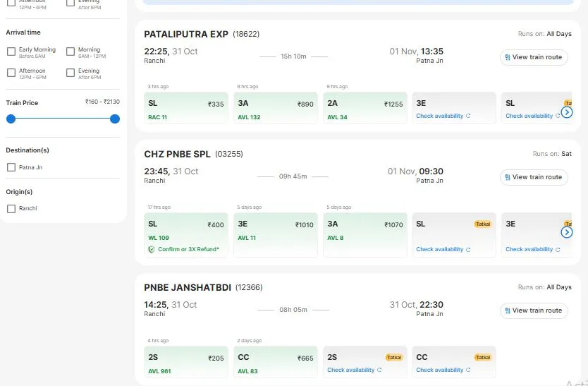Click Confirm or 3X Refund shield icon
The width and height of the screenshot is (588, 386).
coord(152,249)
